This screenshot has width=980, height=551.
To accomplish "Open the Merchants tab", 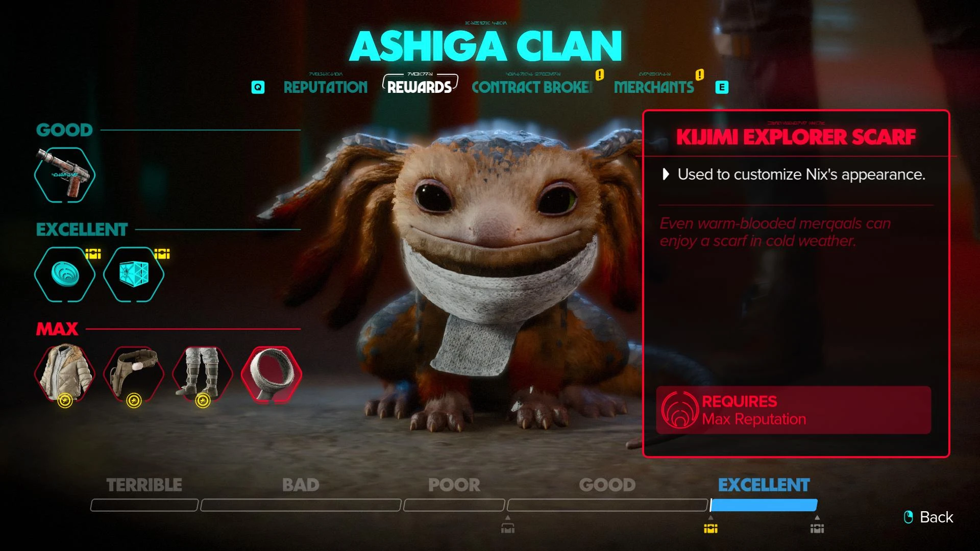I will (654, 87).
